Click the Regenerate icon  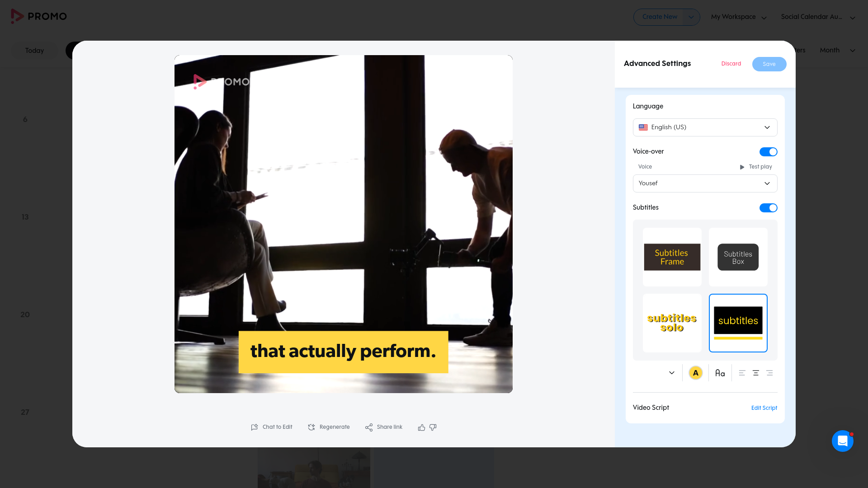311,427
